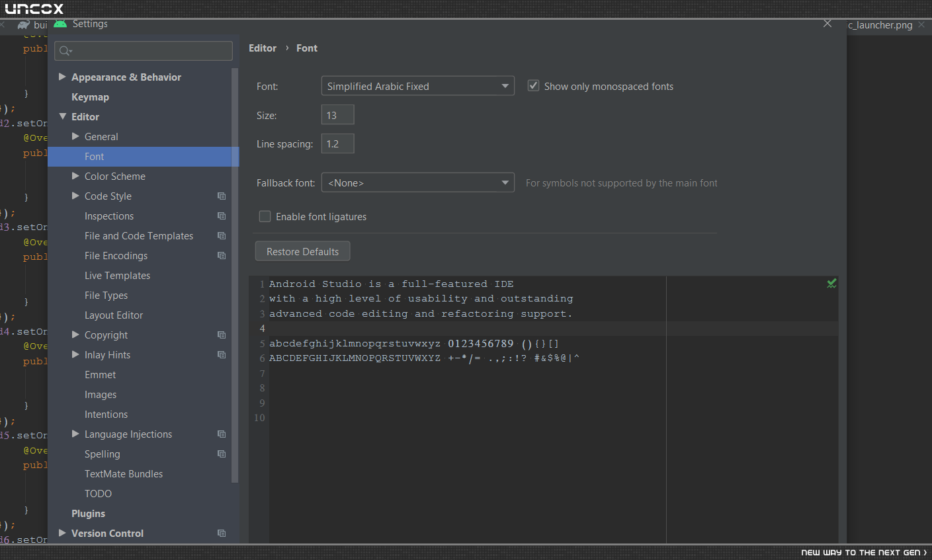
Task: Expand the Code Style node
Action: pyautogui.click(x=75, y=196)
